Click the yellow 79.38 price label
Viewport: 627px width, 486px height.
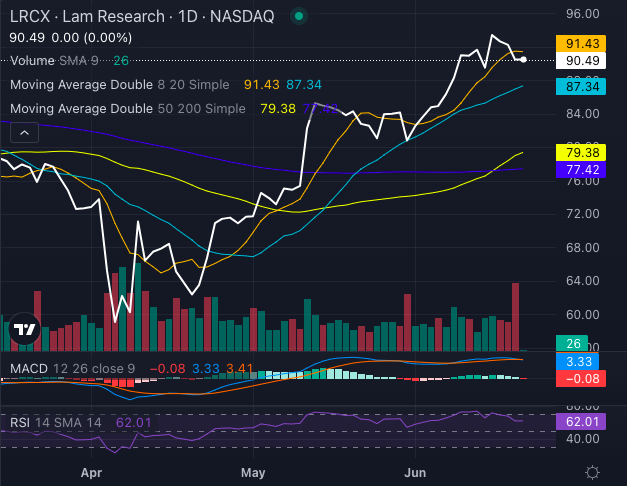coord(581,152)
